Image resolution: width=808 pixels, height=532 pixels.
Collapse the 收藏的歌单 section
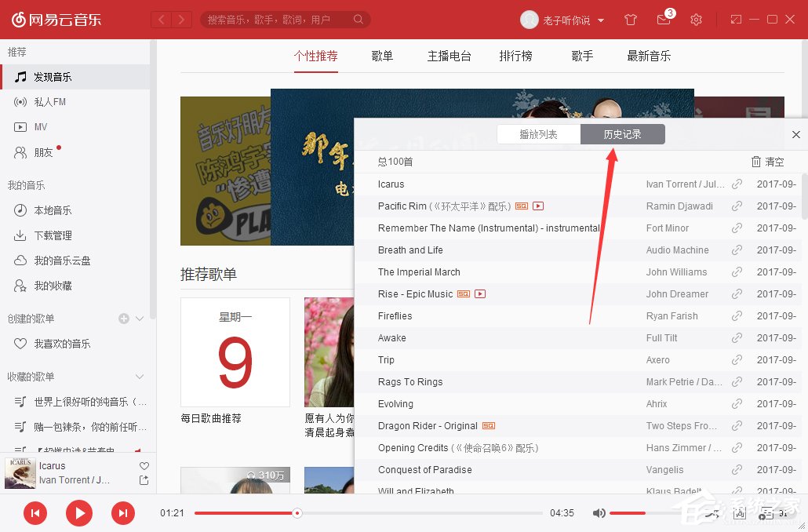[139, 377]
